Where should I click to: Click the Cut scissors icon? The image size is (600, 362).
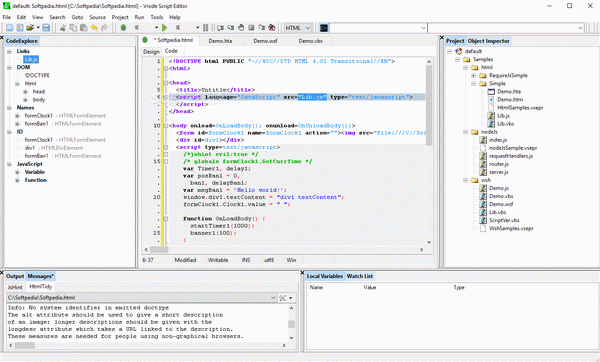[x=63, y=28]
